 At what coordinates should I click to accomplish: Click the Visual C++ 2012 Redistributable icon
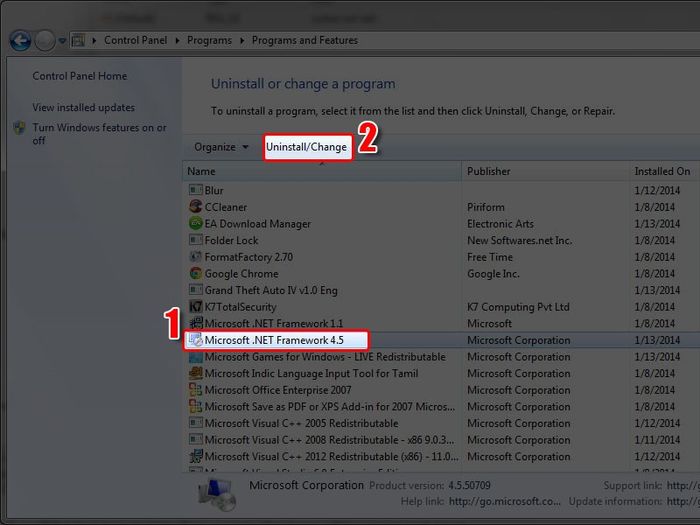(x=196, y=456)
